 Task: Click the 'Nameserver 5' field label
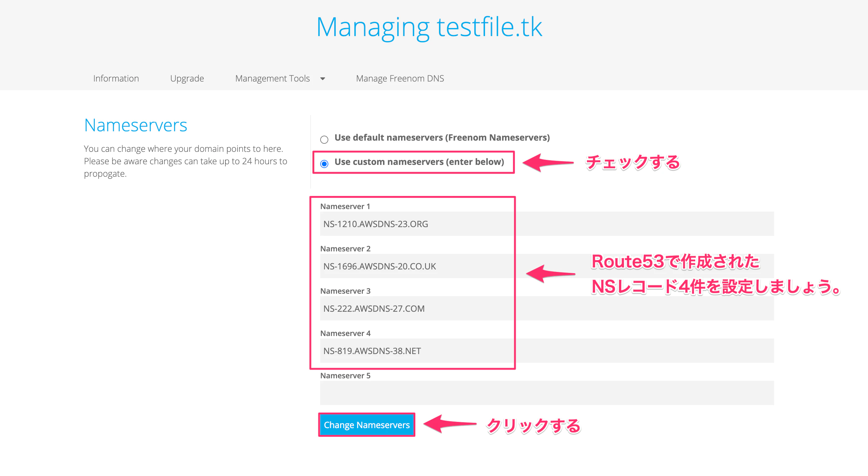pos(345,376)
